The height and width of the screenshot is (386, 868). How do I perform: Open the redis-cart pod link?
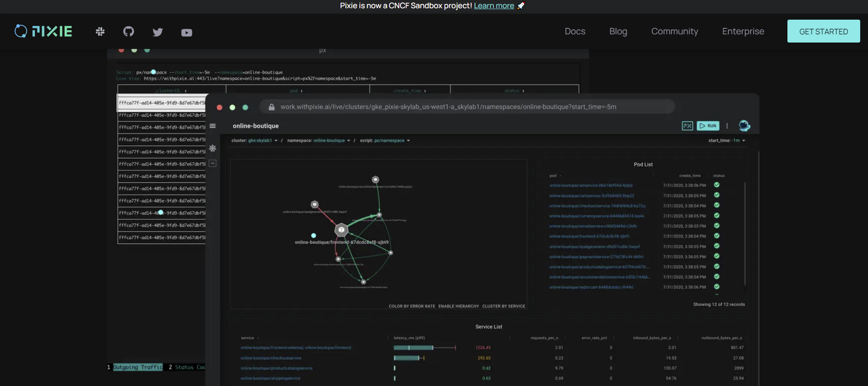591,287
